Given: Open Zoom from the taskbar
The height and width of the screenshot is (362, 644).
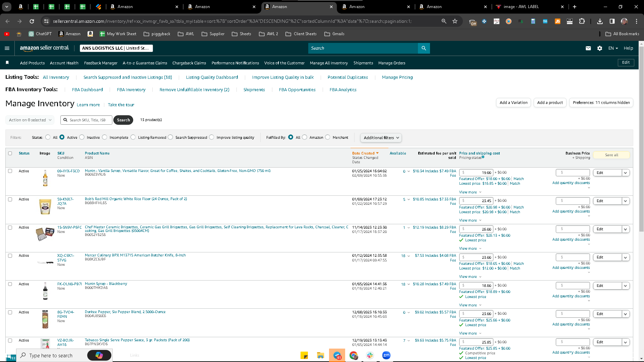Looking at the screenshot, I should point(386,355).
